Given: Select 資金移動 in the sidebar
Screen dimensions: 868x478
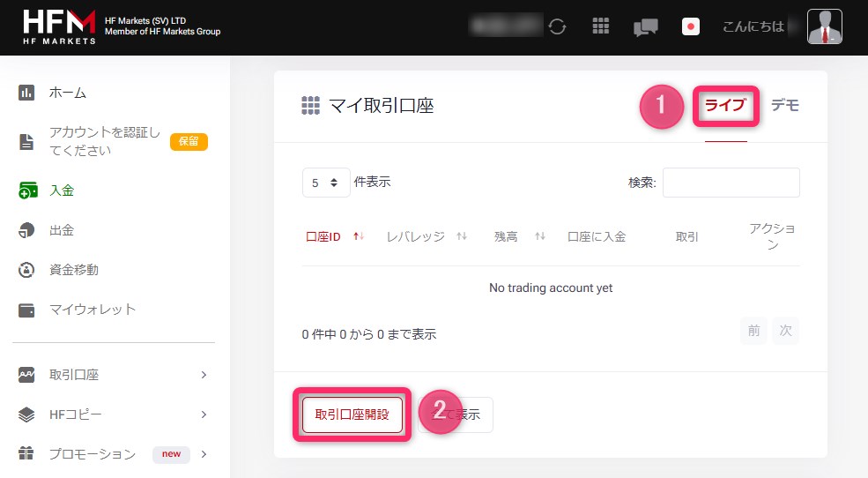Looking at the screenshot, I should (73, 270).
